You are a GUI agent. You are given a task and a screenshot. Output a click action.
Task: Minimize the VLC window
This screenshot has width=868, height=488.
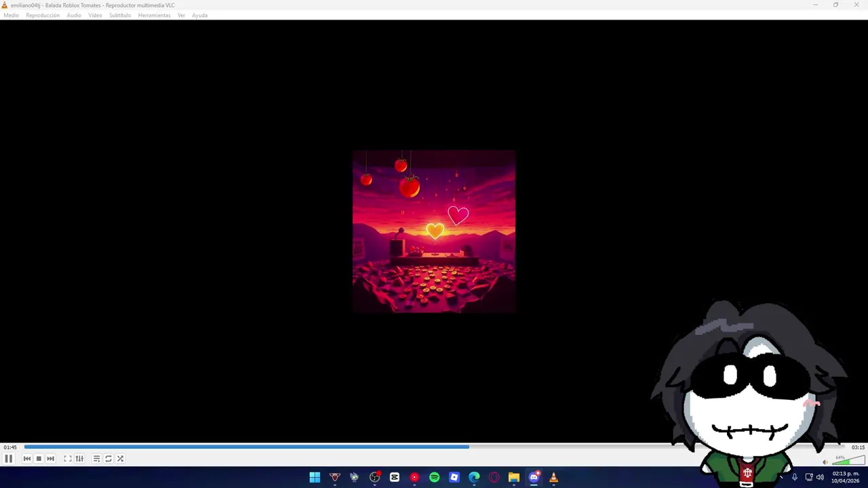[x=816, y=5]
